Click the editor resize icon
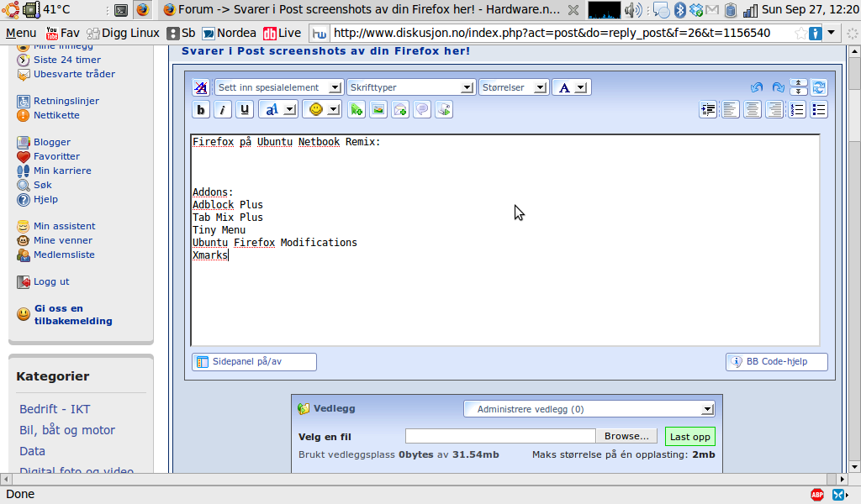Screen dimensions: 861x504 pyautogui.click(x=799, y=87)
